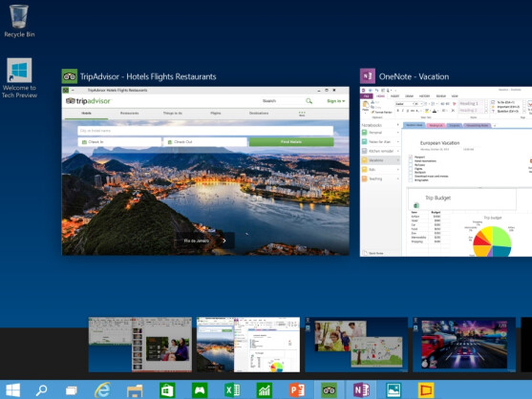This screenshot has width=532, height=399.
Task: Expand the Notebooks pane arrow in OneNote
Action: point(398,125)
